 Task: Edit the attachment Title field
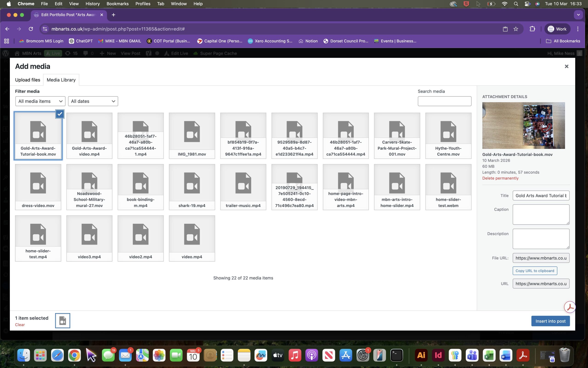[541, 195]
